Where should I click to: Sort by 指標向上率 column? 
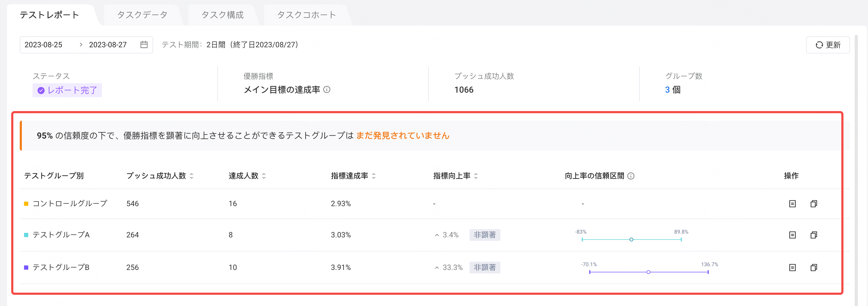476,176
